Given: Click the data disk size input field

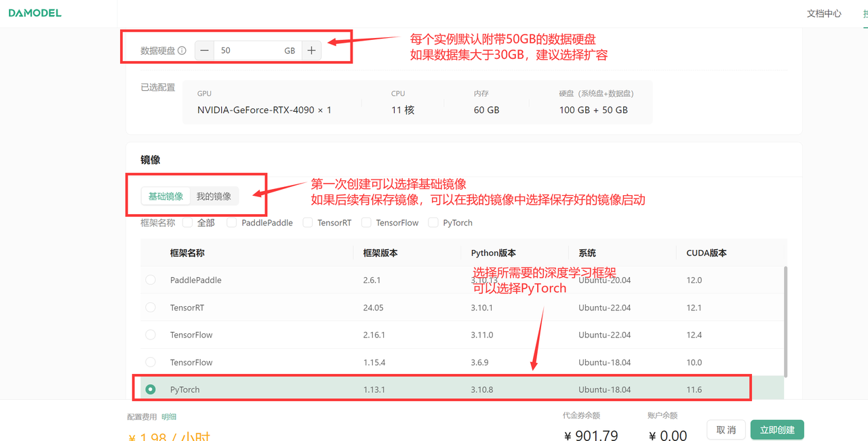Looking at the screenshot, I should click(x=258, y=51).
